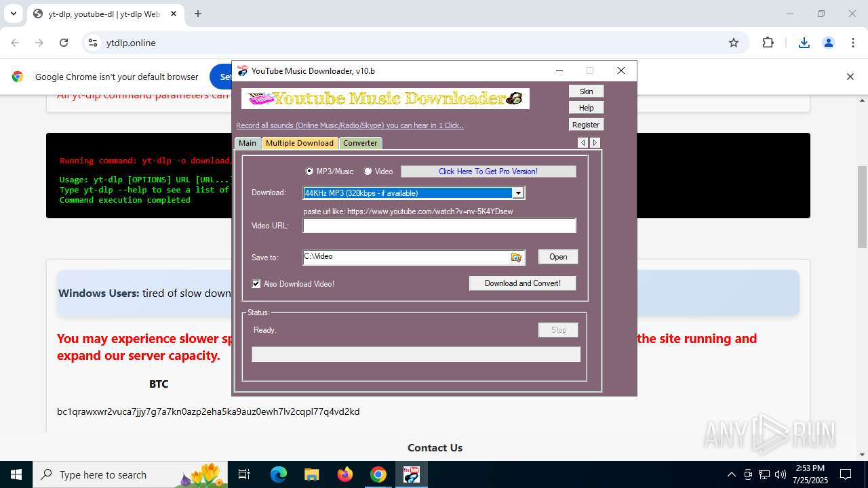Open the Record all sounds link
The width and height of the screenshot is (868, 488).
click(x=350, y=125)
